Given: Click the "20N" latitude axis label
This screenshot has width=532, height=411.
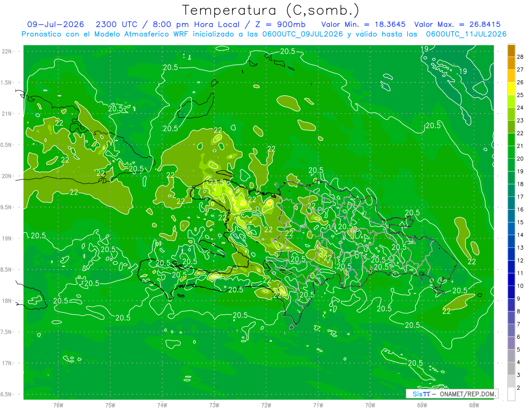Looking at the screenshot, I should 7,176.
